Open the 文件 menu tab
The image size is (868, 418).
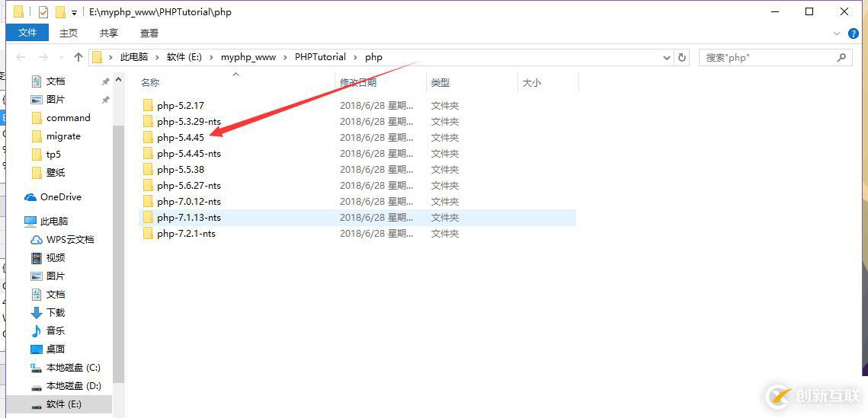coord(27,33)
